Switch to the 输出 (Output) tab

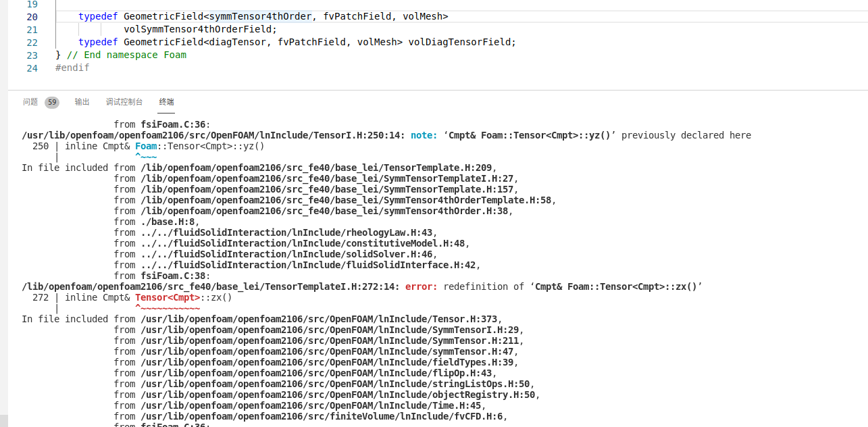pos(82,102)
